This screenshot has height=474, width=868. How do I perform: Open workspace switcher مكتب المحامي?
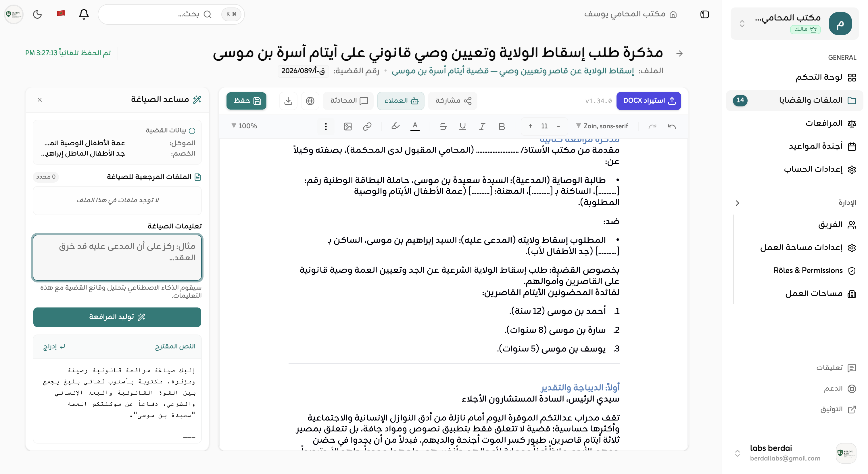pyautogui.click(x=794, y=24)
